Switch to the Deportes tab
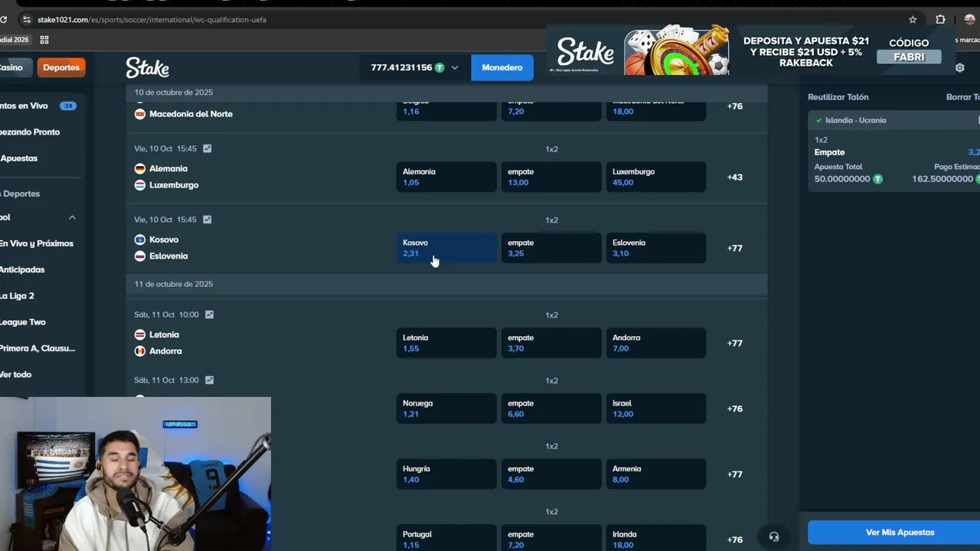Screen dimensions: 980x551 [61, 67]
